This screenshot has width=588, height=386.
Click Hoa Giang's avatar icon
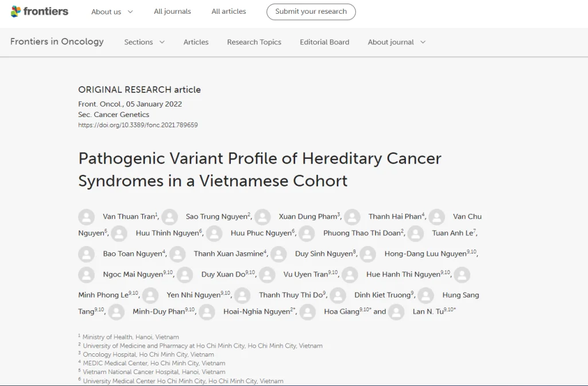(x=308, y=312)
